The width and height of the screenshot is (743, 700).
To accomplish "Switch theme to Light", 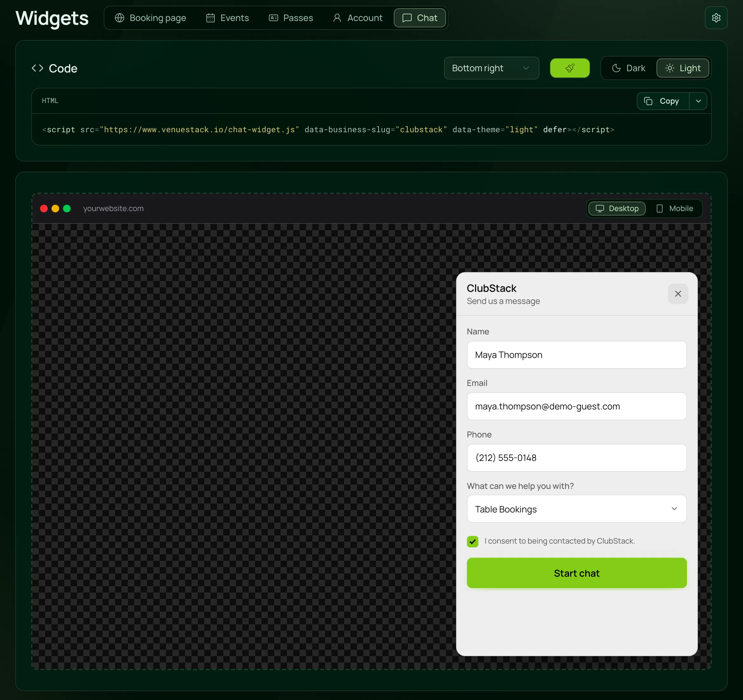I will coord(683,68).
